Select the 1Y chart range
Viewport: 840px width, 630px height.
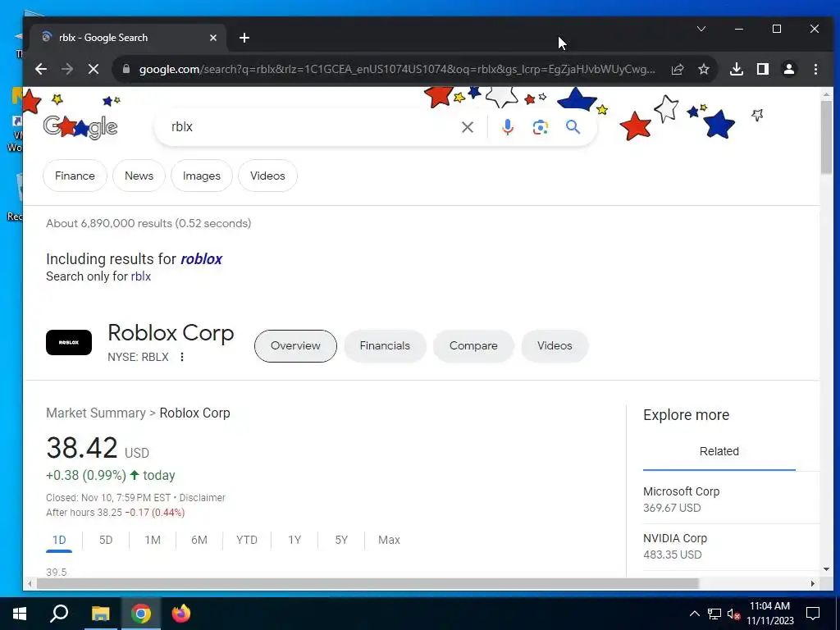tap(294, 540)
